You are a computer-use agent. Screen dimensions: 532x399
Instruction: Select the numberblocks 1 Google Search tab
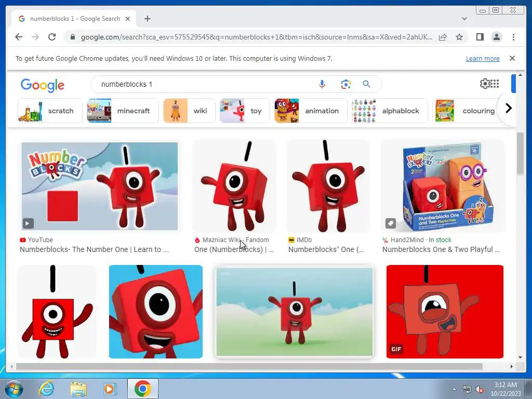tap(74, 19)
